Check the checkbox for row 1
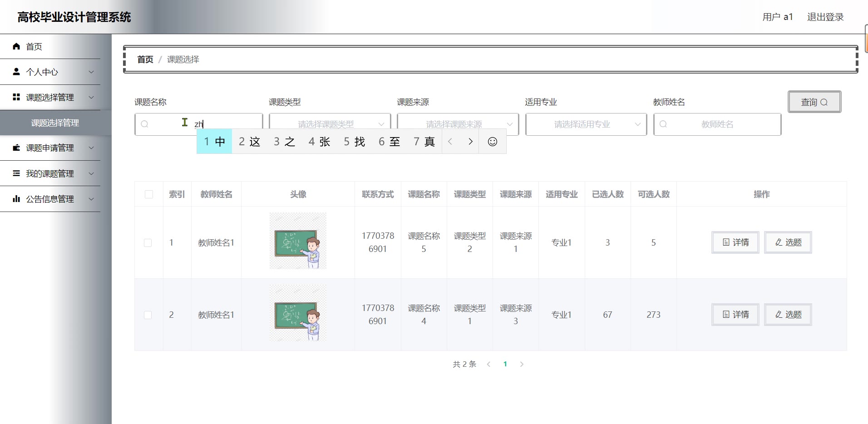This screenshot has width=868, height=424. pyautogui.click(x=148, y=243)
